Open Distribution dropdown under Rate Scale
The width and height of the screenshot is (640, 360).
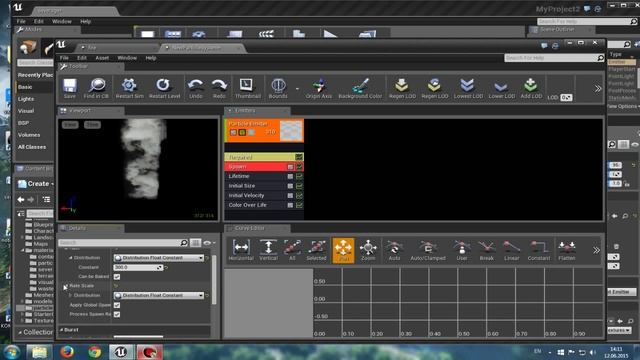click(x=158, y=295)
